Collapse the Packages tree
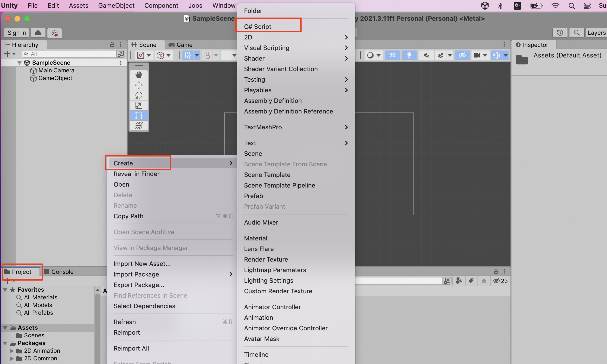This screenshot has width=607, height=364. pyautogui.click(x=5, y=343)
